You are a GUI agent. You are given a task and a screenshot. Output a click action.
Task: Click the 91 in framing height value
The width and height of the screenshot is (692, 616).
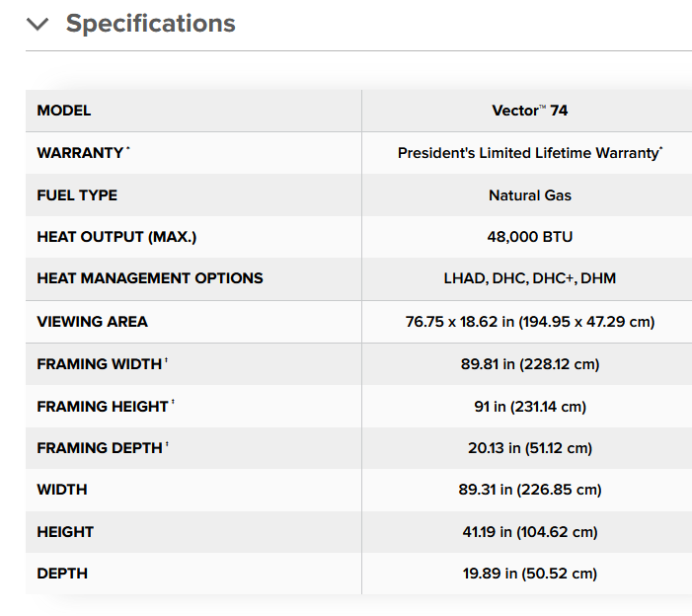point(529,406)
